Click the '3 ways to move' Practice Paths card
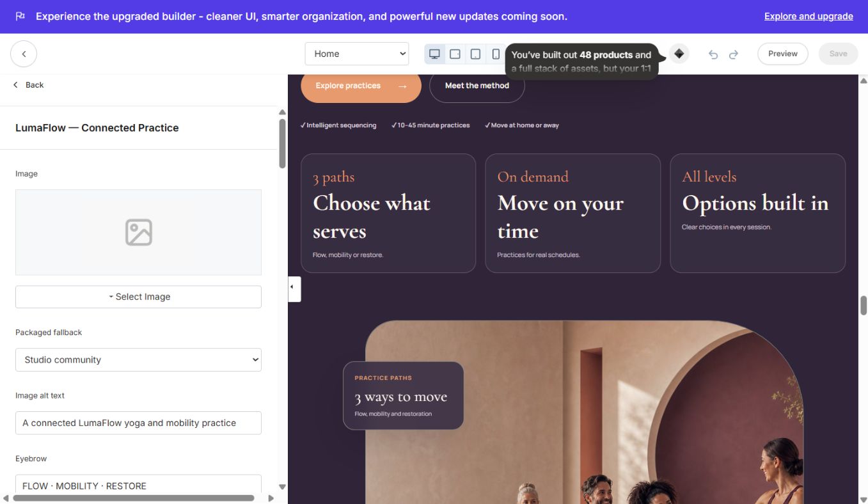This screenshot has height=504, width=868. [x=403, y=395]
